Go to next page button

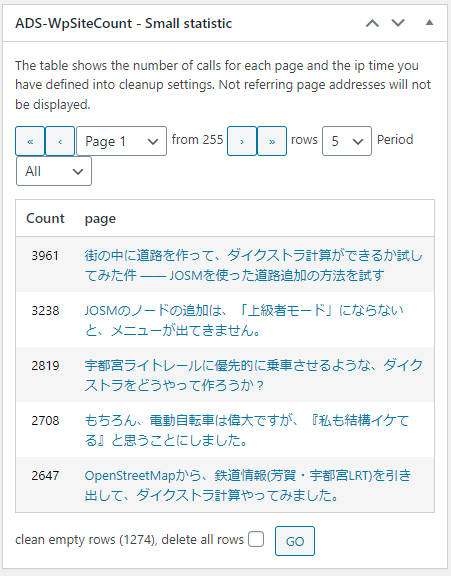242,141
